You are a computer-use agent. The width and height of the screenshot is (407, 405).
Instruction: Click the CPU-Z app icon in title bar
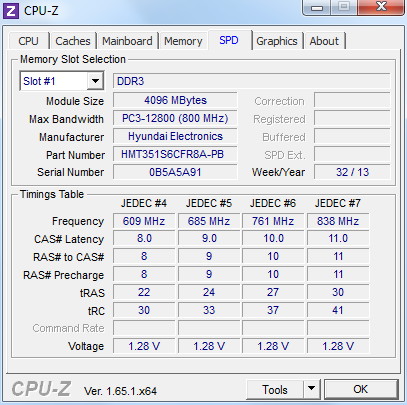11,11
